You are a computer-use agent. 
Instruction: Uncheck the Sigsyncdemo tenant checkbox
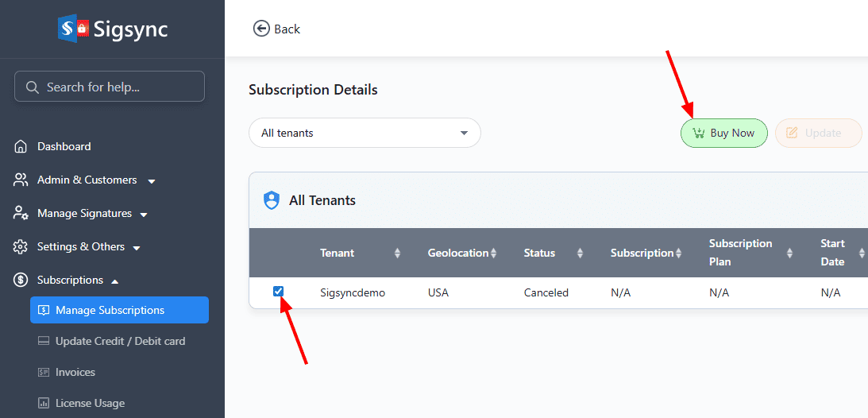tap(278, 292)
